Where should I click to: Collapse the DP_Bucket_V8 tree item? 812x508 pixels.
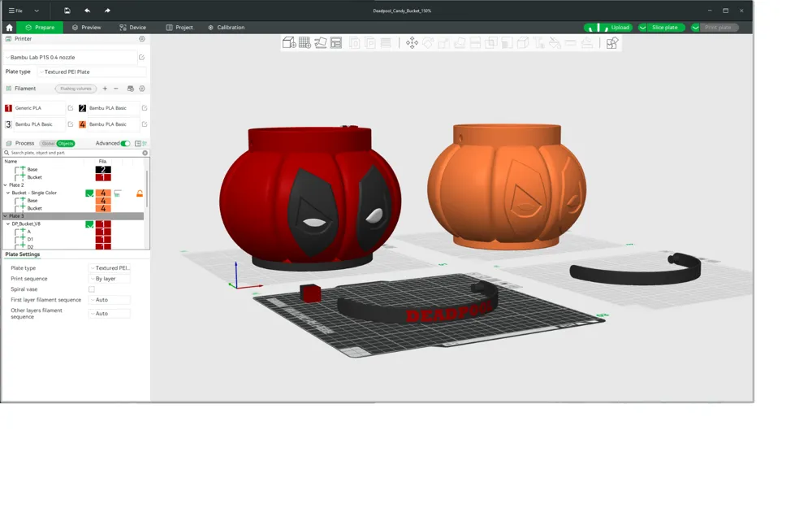8,224
